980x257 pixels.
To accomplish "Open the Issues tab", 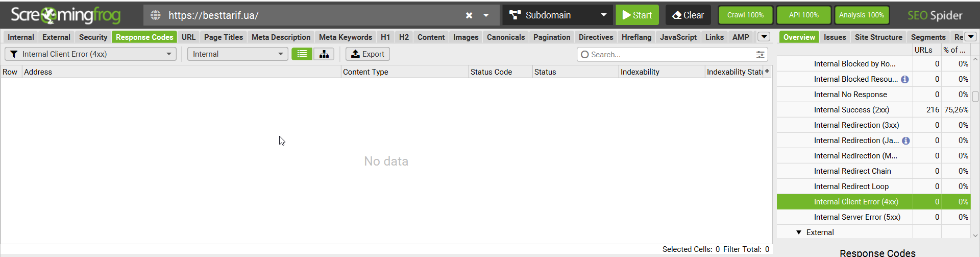I will [835, 37].
